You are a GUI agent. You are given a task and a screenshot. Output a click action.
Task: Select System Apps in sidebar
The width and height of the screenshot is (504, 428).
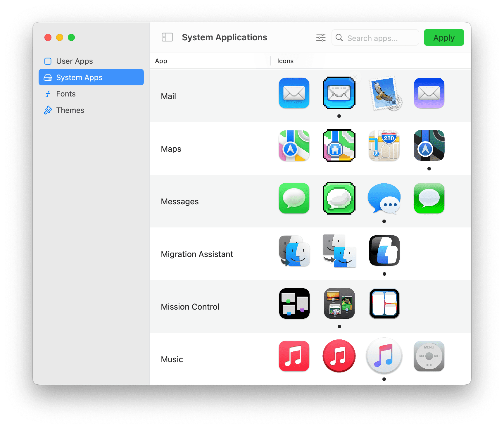tap(91, 77)
